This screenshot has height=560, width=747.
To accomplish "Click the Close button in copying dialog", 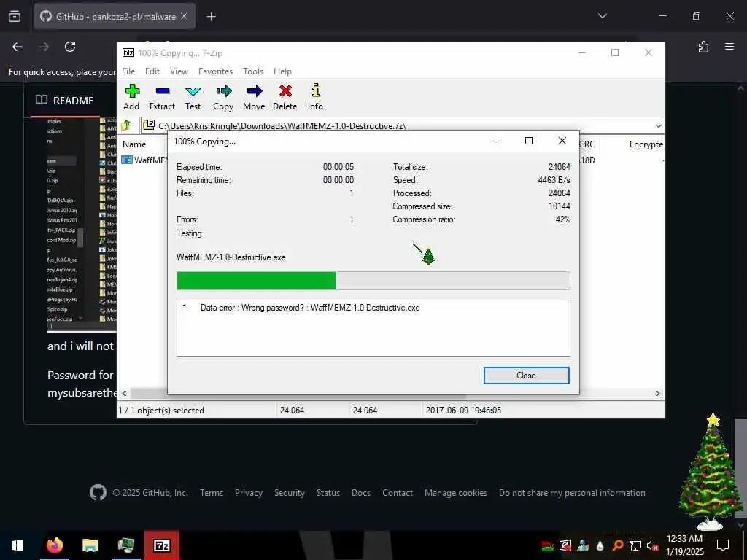I will [x=526, y=376].
